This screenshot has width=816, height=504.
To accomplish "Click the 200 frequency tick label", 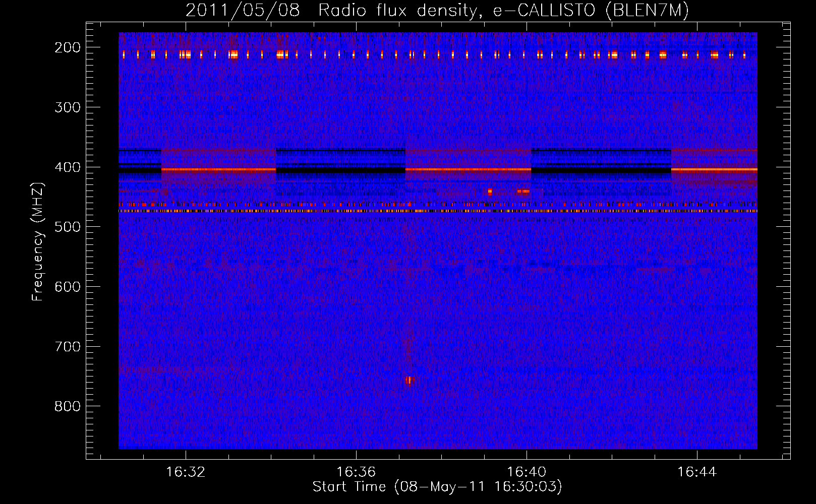I will pyautogui.click(x=68, y=47).
